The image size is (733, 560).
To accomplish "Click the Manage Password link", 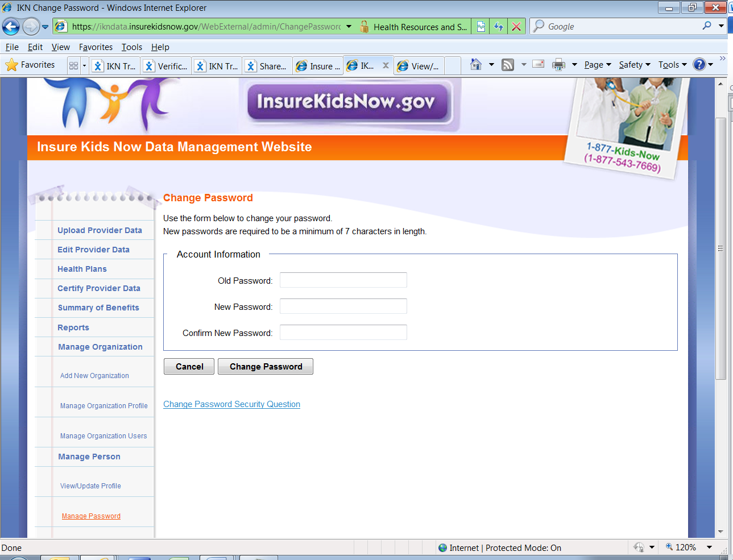I will point(91,516).
